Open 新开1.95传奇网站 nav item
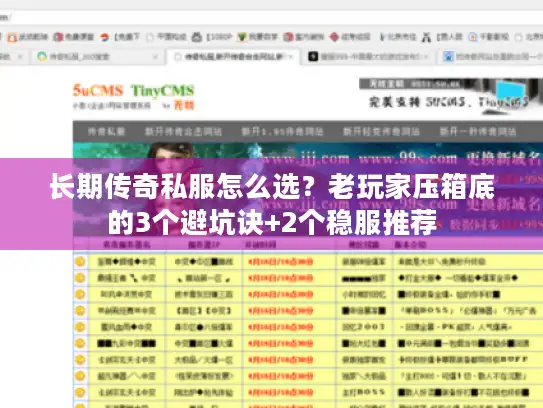Screen dimensions: 543x408 282,132
